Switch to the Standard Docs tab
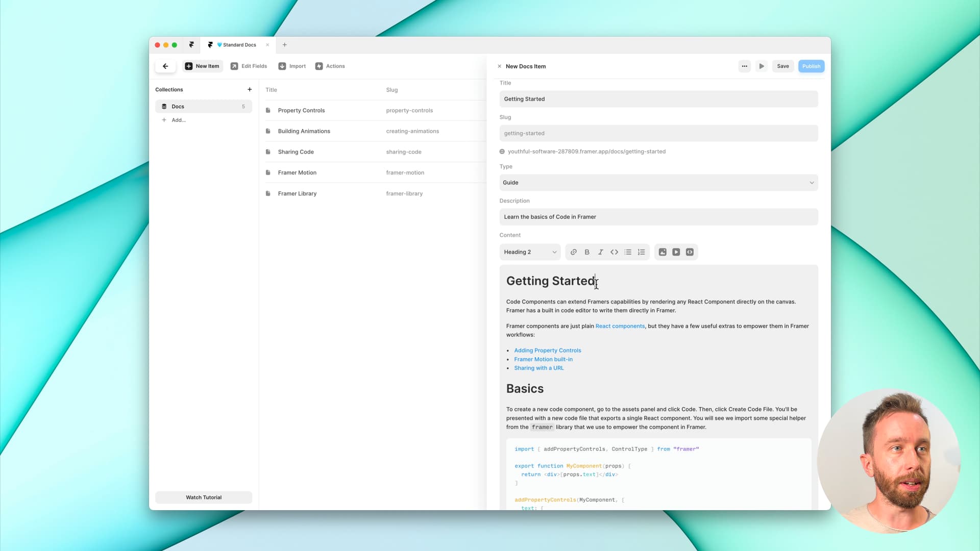The width and height of the screenshot is (980, 551). pos(239,45)
